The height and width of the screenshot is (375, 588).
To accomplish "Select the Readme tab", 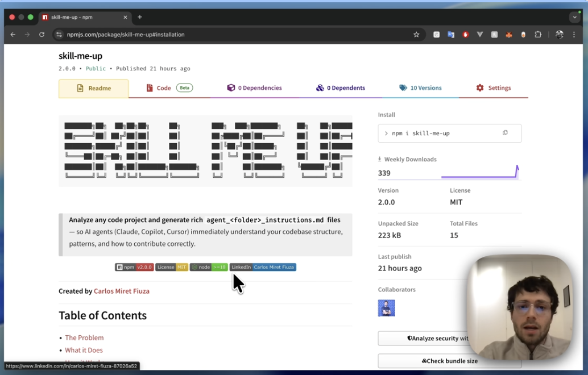I will [93, 89].
